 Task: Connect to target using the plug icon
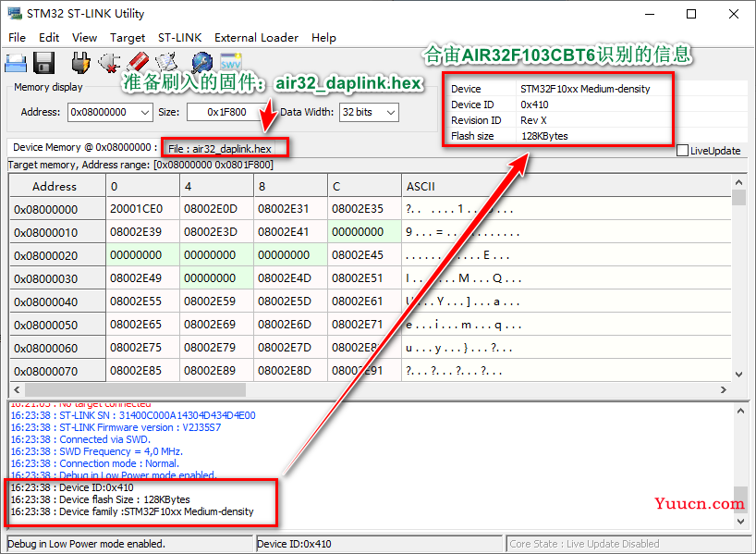click(x=80, y=63)
